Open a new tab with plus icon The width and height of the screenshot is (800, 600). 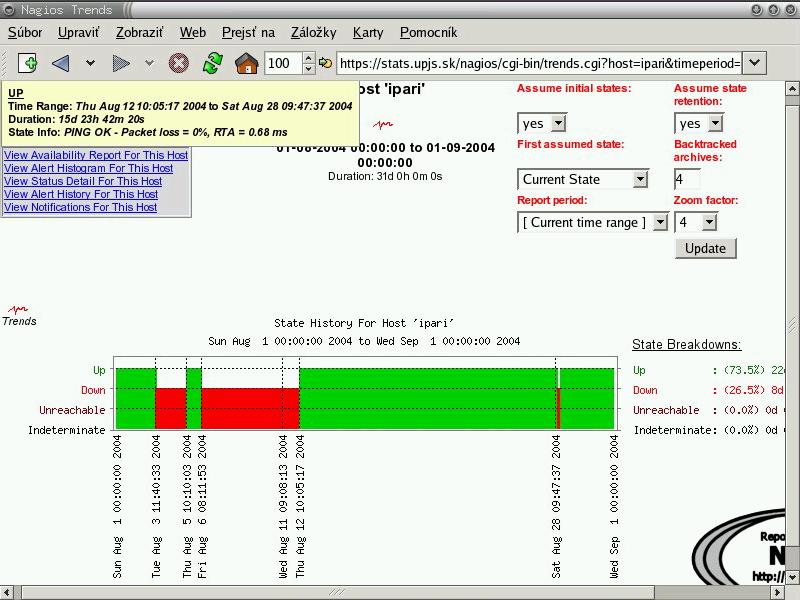28,63
